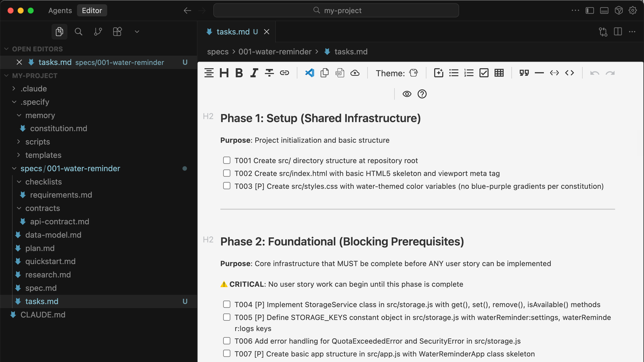This screenshot has height=362, width=644.
Task: Collapse the checklists folder
Action: coord(43,182)
